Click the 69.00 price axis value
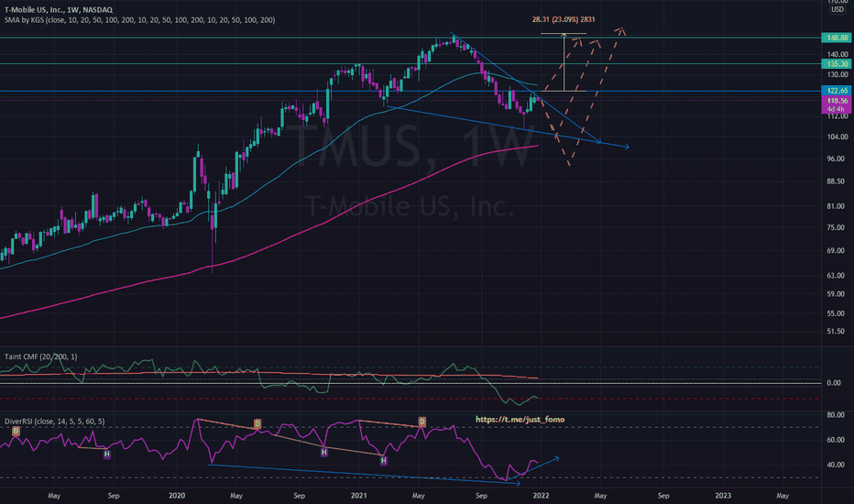 (836, 251)
